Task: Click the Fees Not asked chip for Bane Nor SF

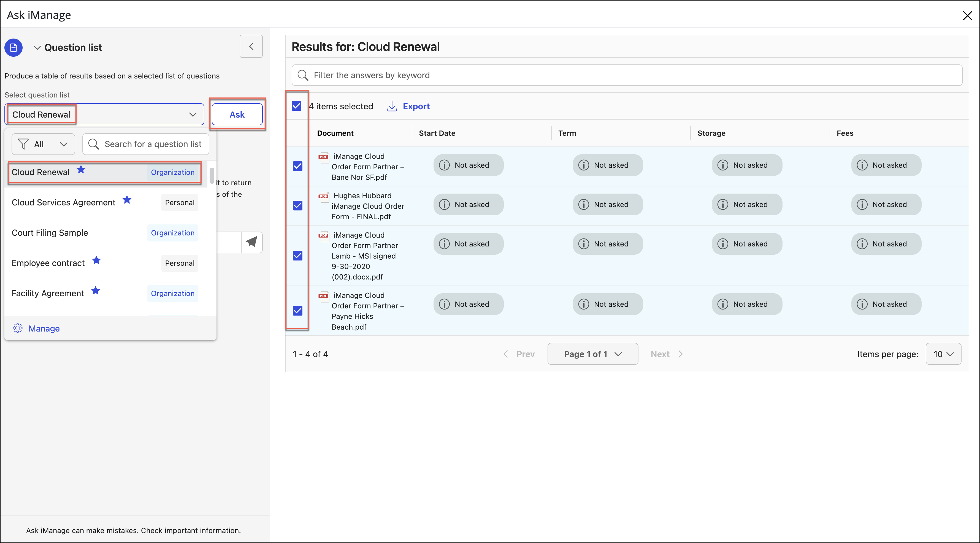Action: [886, 165]
